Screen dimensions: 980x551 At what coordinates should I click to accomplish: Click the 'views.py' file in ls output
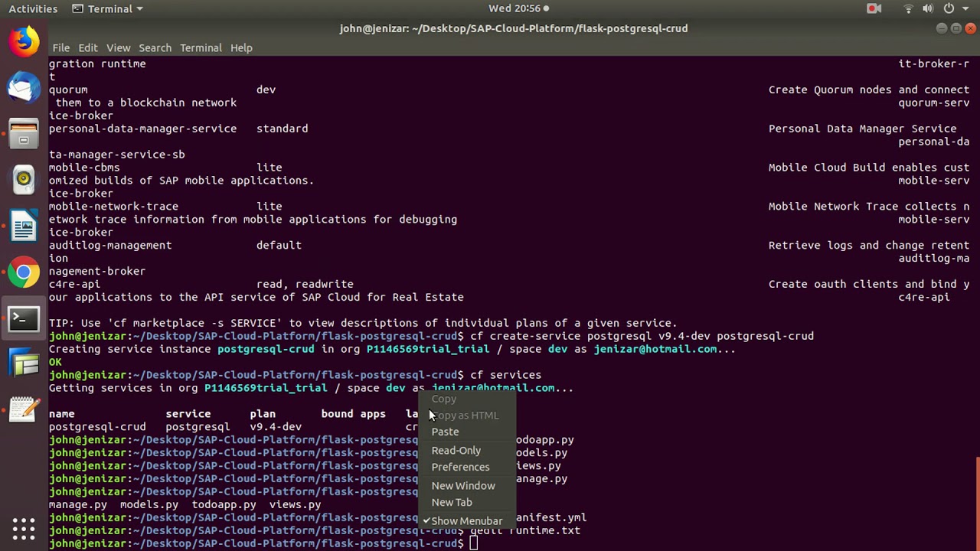tap(295, 504)
